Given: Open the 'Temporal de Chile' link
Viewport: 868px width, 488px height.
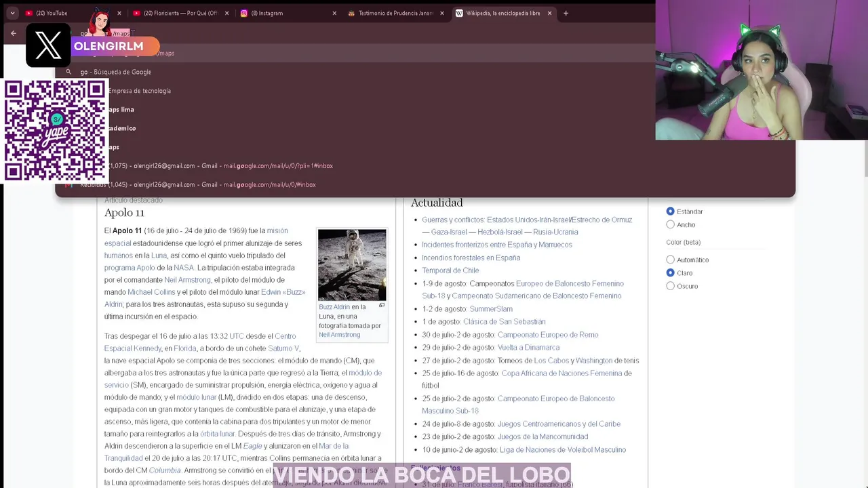Looking at the screenshot, I should point(450,270).
